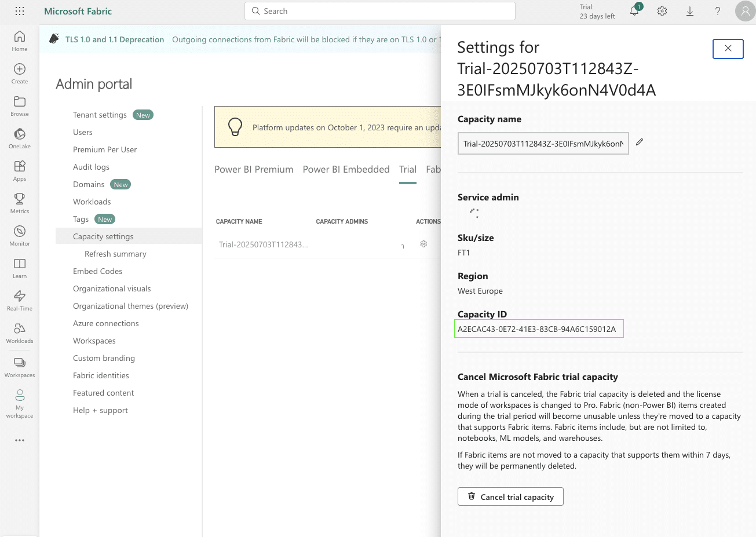Viewport: 756px width, 537px height.
Task: Click the FT1 sku value
Action: pos(464,253)
